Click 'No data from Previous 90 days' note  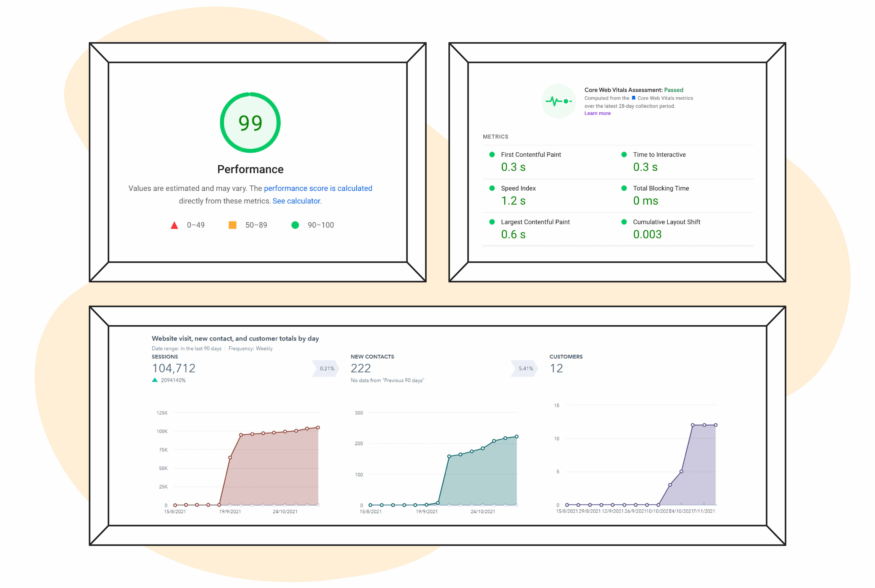[x=387, y=381]
